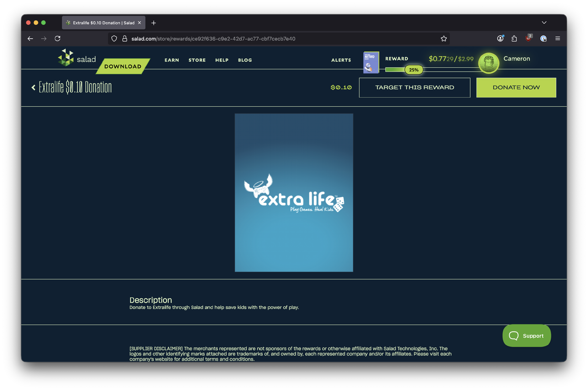Click the 25% reward progress bar

click(414, 70)
